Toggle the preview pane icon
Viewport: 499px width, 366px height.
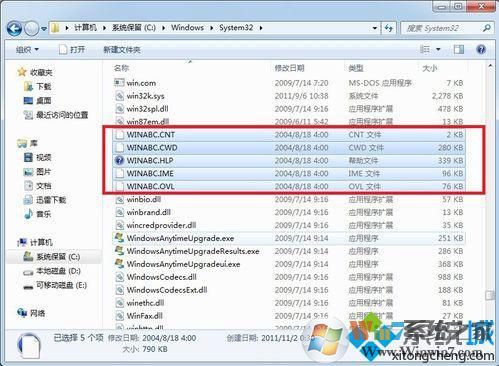click(459, 50)
